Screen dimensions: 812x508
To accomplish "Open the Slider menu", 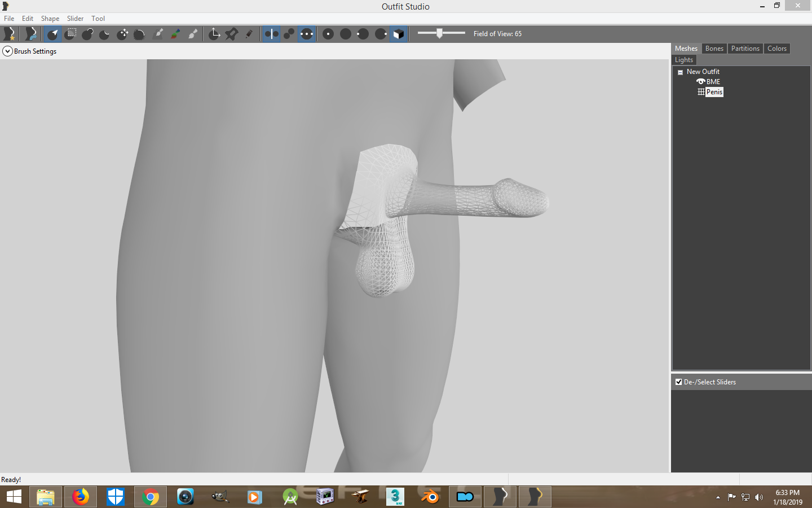I will [75, 19].
